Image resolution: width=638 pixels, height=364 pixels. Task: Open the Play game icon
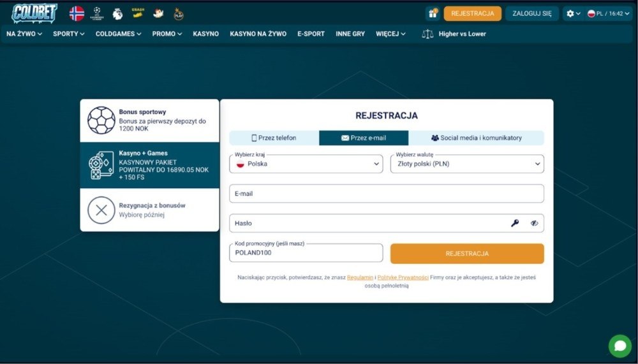tap(179, 14)
